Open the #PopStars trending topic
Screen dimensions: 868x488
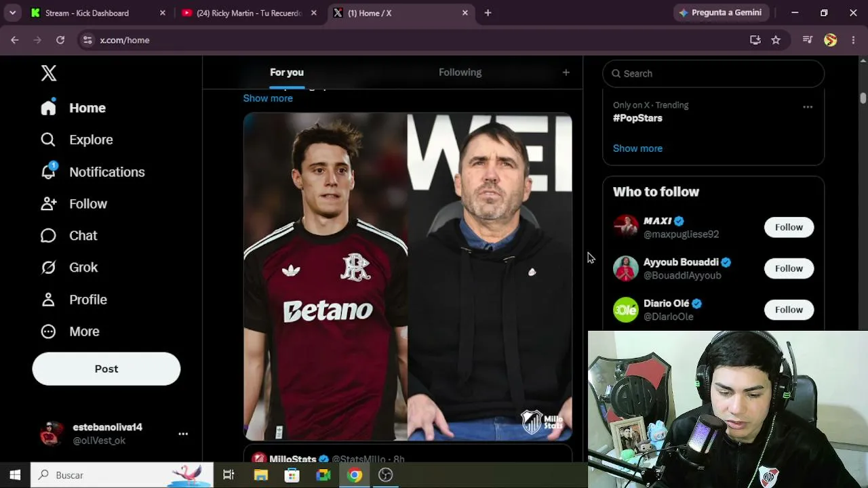[637, 118]
